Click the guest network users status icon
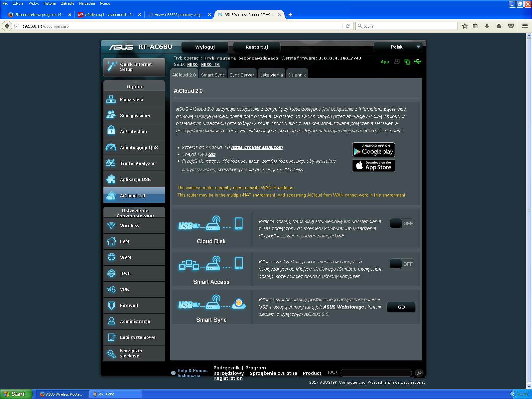The image size is (532, 399). (x=397, y=62)
